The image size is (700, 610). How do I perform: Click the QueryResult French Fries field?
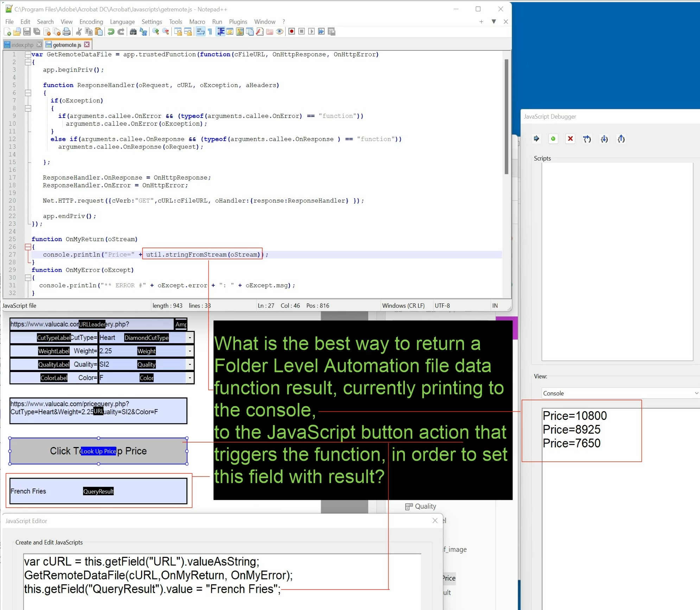click(98, 491)
